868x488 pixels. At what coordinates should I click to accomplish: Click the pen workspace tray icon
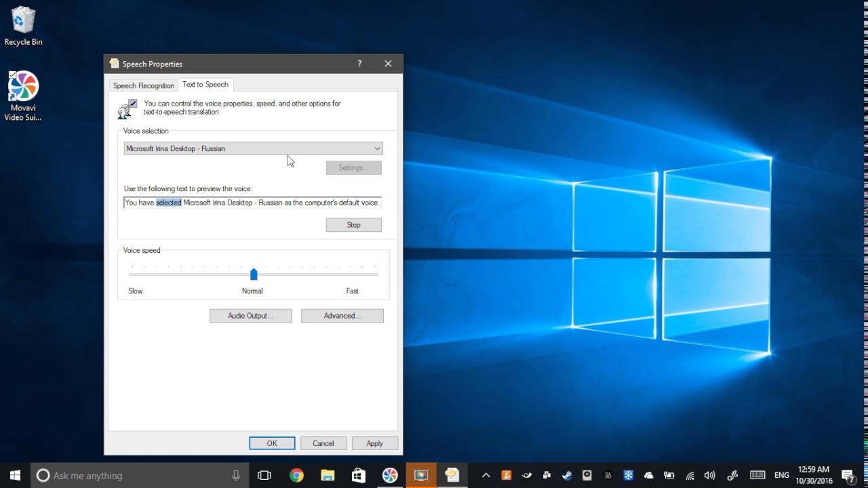tap(732, 475)
